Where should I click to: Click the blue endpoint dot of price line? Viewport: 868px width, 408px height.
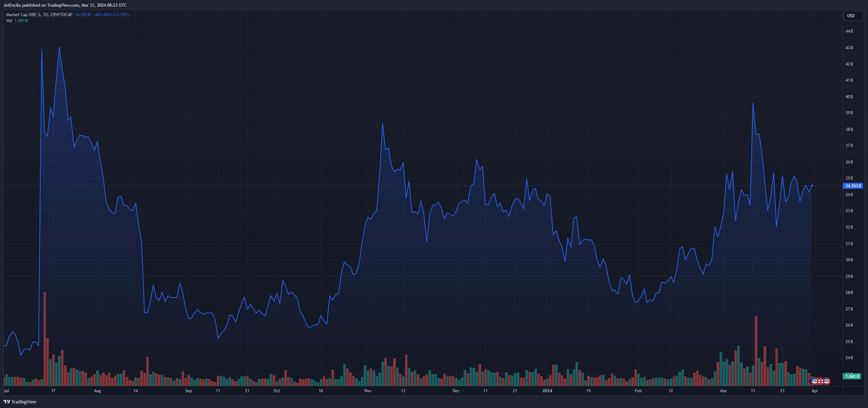812,186
